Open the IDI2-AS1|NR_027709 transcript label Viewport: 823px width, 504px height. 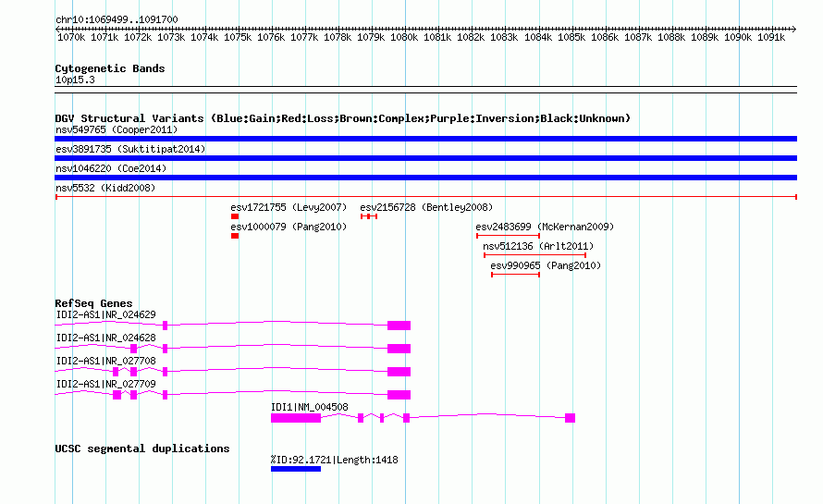pyautogui.click(x=106, y=385)
